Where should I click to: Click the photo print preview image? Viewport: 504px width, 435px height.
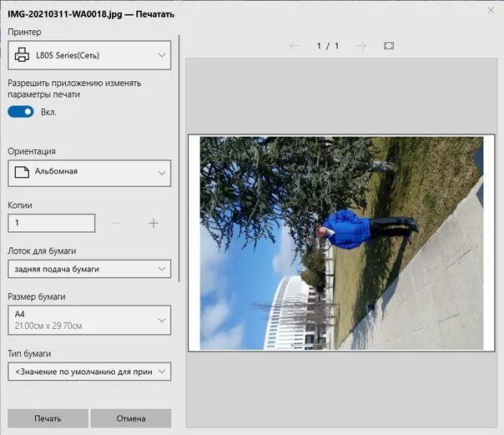(x=341, y=243)
